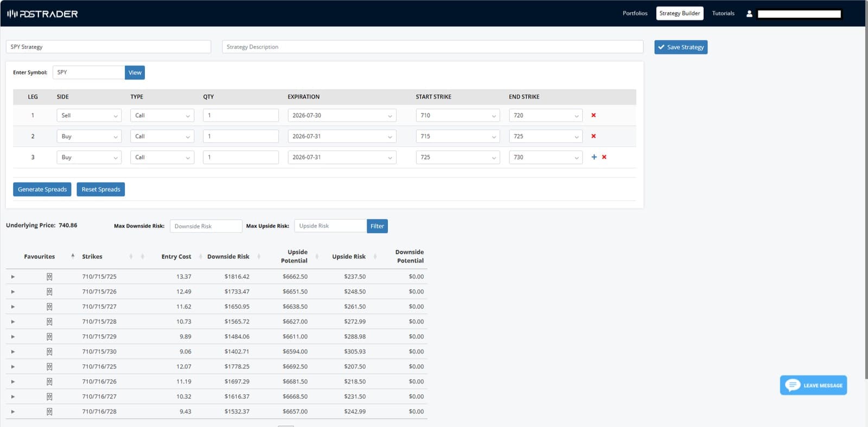Focus leg 1 quantity field
Image resolution: width=868 pixels, height=427 pixels.
point(241,115)
